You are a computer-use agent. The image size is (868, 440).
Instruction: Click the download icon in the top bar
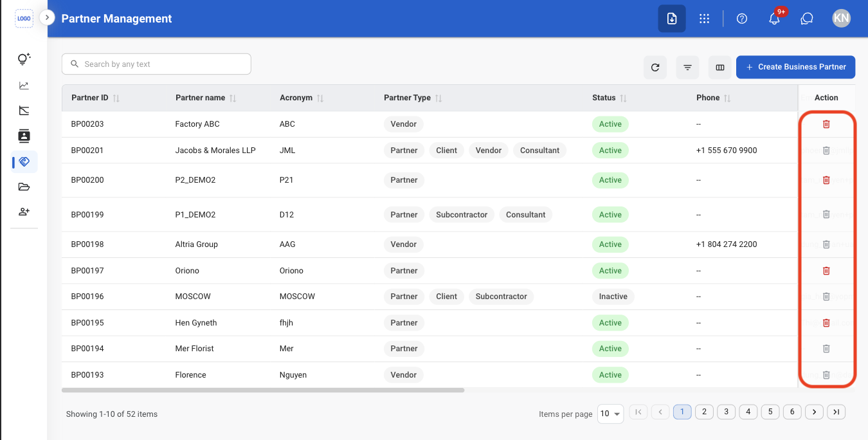click(x=672, y=19)
